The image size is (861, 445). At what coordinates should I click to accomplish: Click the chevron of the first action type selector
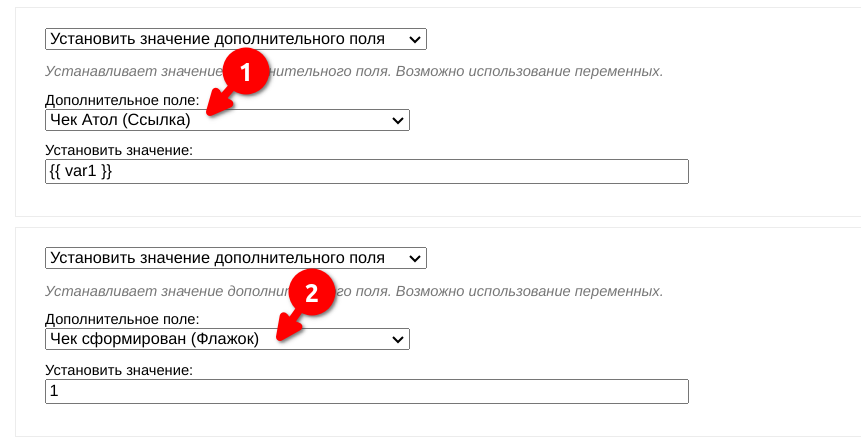pyautogui.click(x=415, y=40)
